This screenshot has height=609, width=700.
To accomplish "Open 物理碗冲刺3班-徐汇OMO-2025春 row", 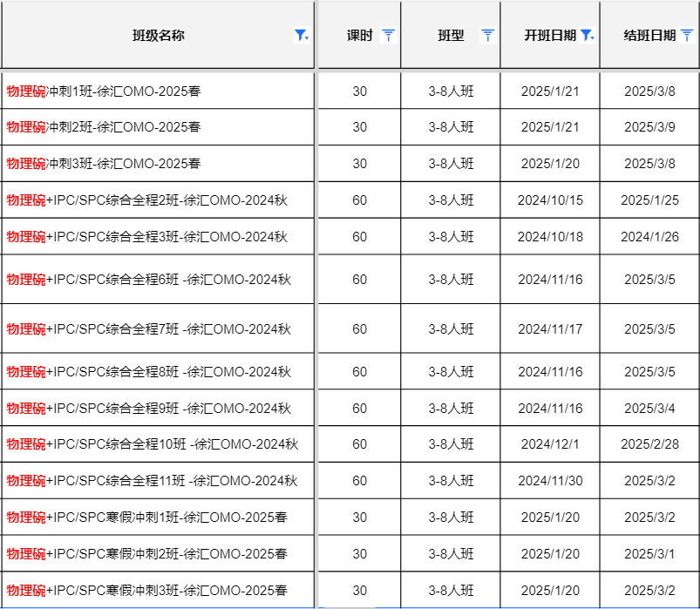I will coord(104,164).
